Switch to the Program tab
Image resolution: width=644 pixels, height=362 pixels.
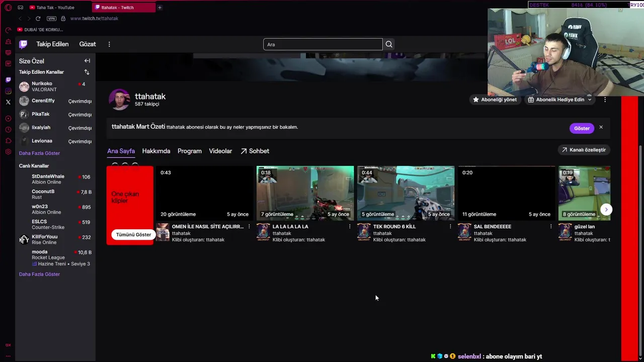pyautogui.click(x=190, y=151)
